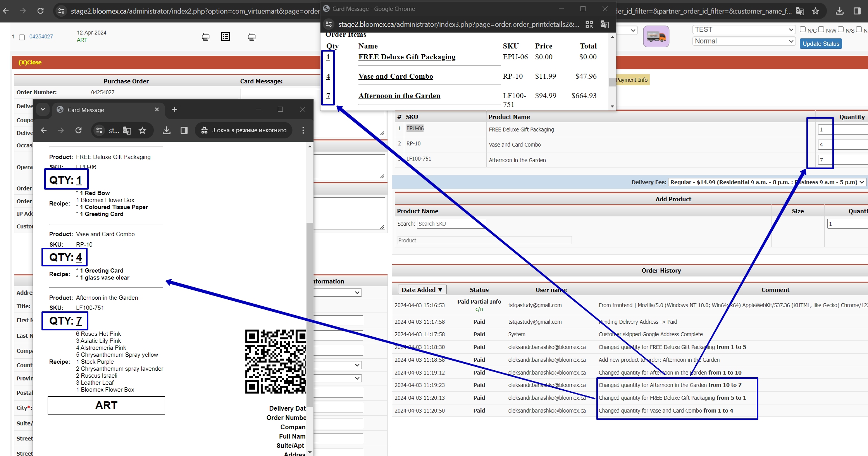
Task: Open dropdown left of the truck icon
Action: click(x=627, y=30)
